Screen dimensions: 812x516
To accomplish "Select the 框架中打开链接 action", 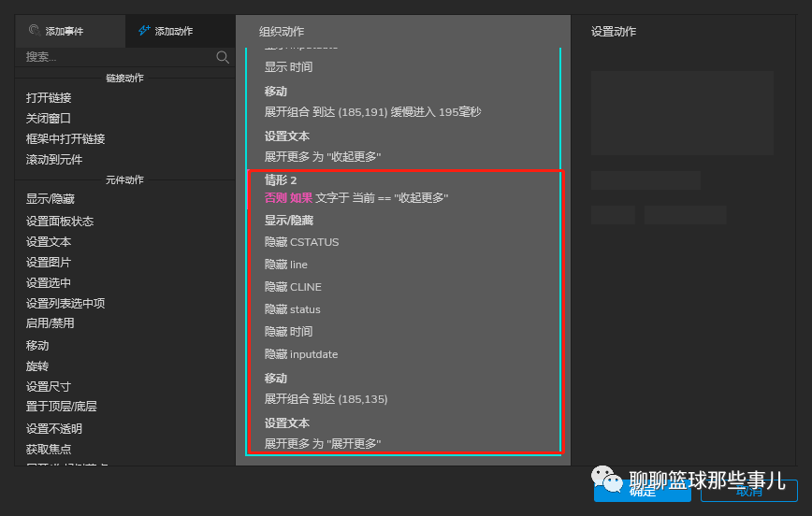I will click(65, 138).
